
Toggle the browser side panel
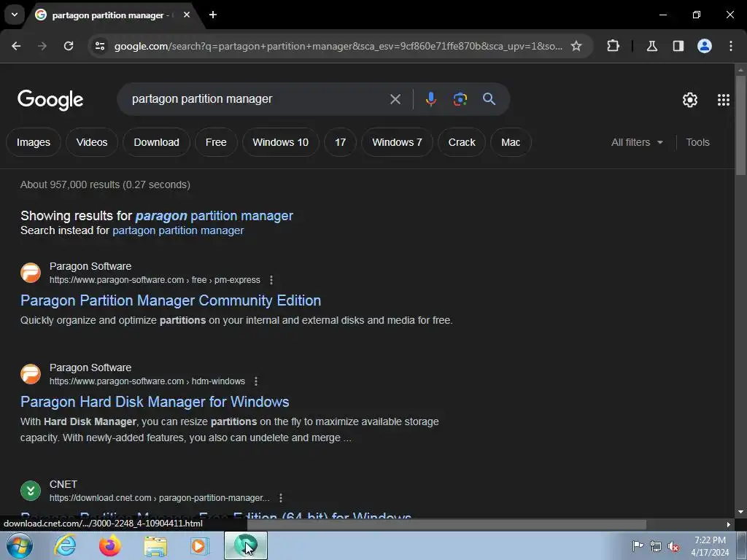point(678,46)
